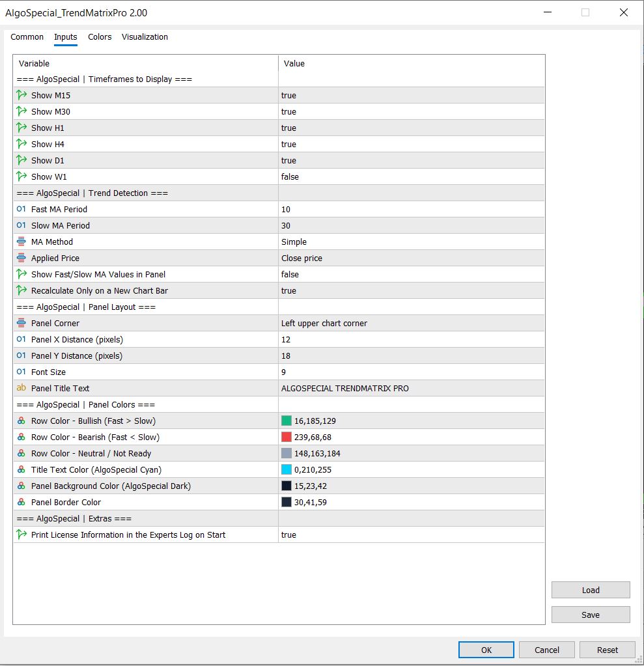The image size is (644, 666).
Task: Click the color icon beside Row Color - Bearish
Action: [x=21, y=437]
